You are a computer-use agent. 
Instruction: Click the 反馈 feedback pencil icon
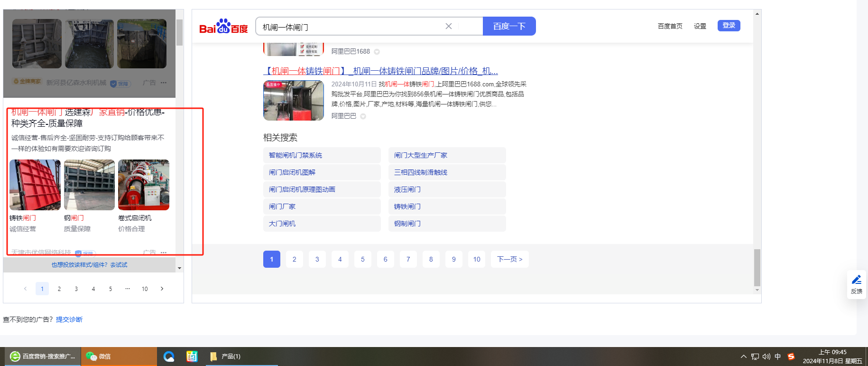coord(857,280)
